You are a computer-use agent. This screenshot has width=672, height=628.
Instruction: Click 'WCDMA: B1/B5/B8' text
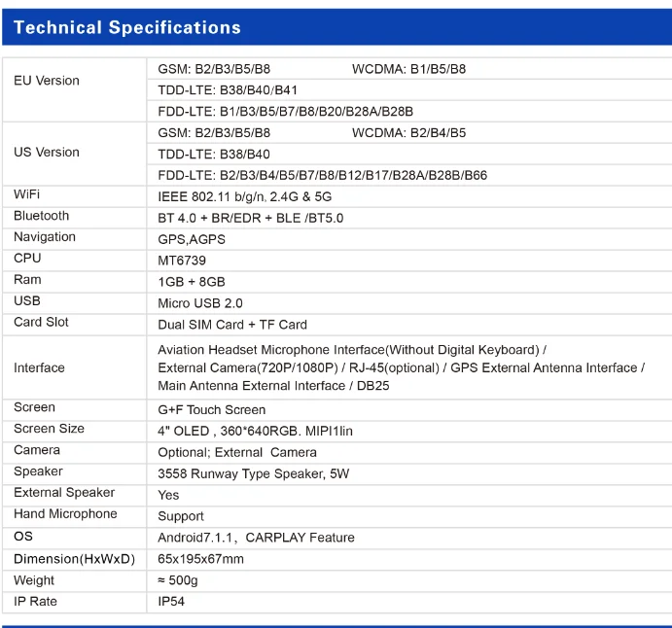click(x=408, y=69)
